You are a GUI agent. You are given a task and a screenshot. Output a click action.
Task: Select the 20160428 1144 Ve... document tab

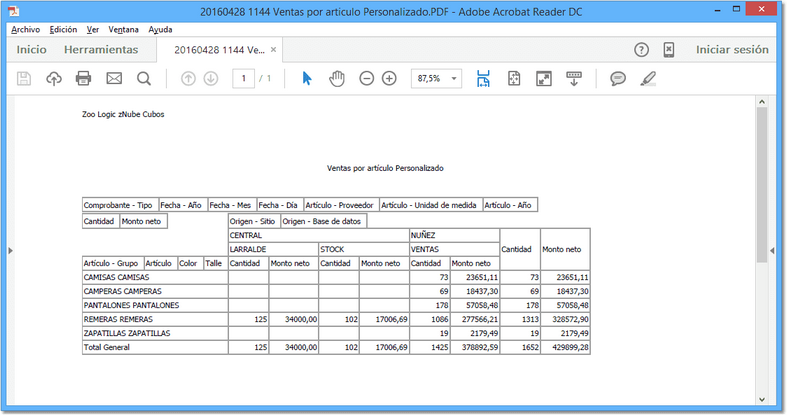(219, 50)
